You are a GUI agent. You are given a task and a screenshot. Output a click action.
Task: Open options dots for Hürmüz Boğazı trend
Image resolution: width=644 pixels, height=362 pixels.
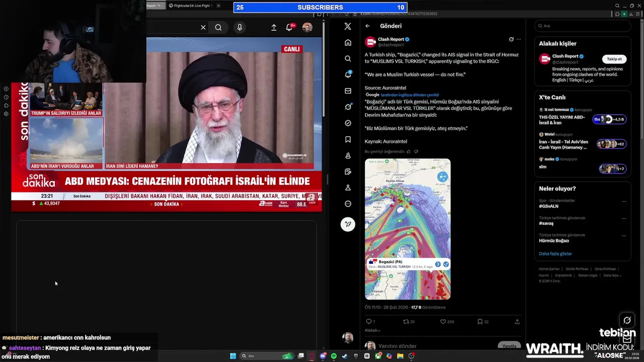coord(624,236)
